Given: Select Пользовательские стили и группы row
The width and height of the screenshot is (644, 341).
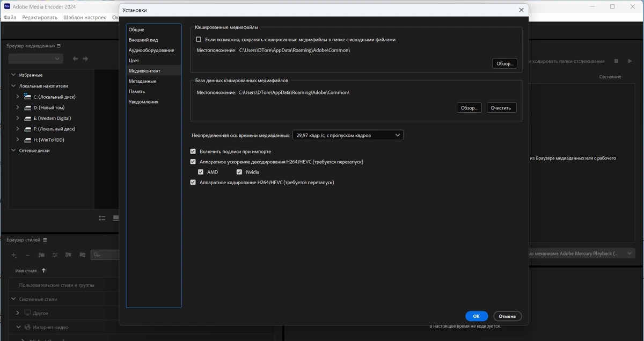Looking at the screenshot, I should [x=64, y=285].
